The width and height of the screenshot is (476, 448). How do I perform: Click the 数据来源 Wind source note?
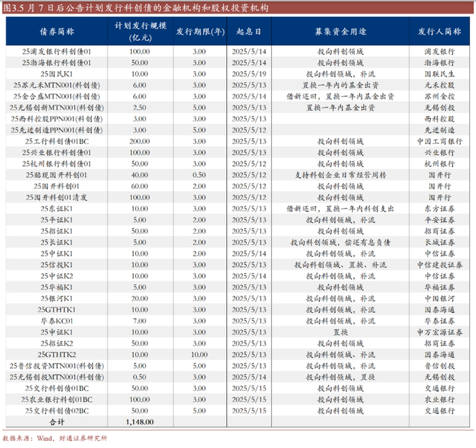(x=54, y=438)
